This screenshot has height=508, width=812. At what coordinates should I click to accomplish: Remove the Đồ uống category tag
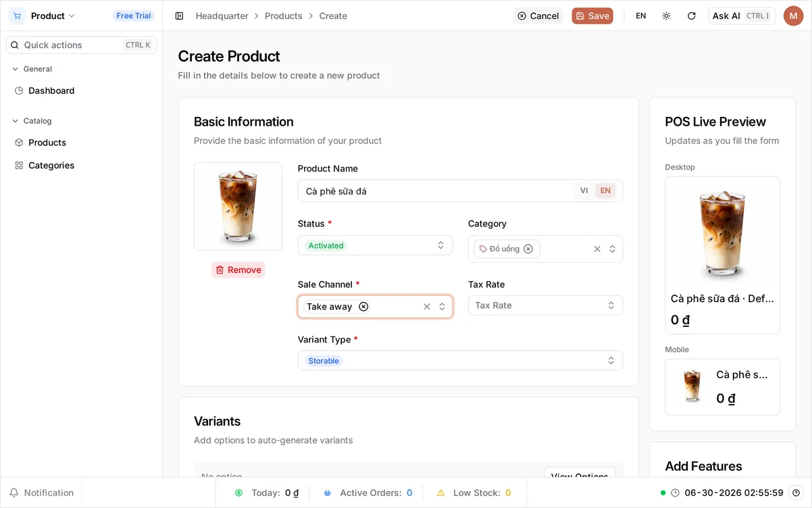tap(528, 249)
